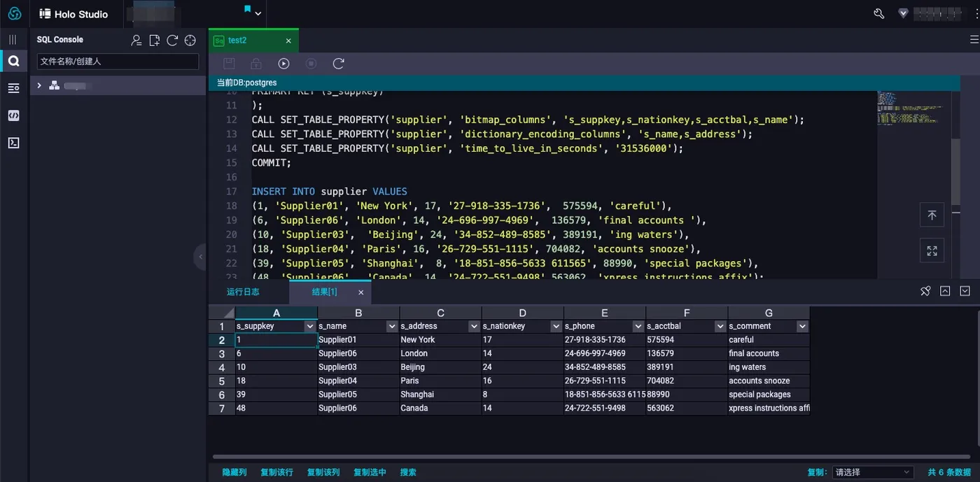
Task: Create new SQL file icon in console header
Action: coord(155,41)
